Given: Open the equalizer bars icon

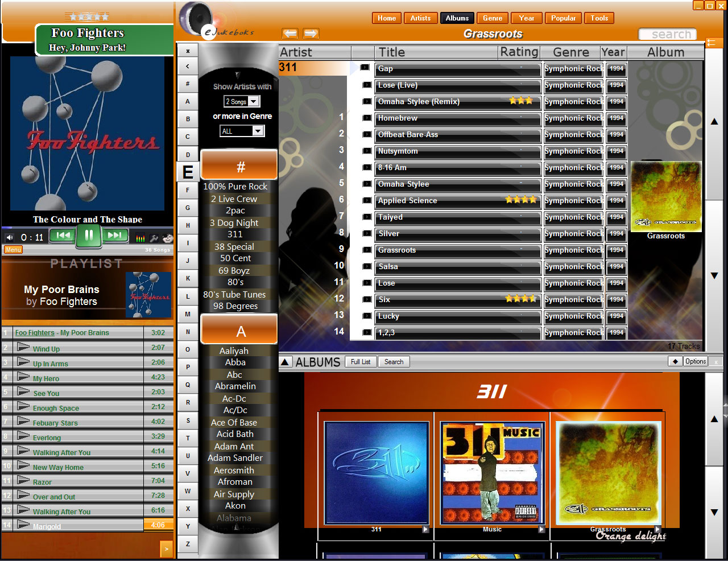Looking at the screenshot, I should pos(140,238).
